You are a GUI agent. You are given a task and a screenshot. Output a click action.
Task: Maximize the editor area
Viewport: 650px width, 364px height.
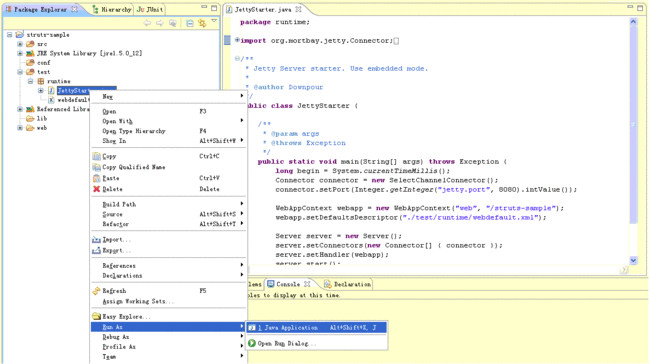click(640, 7)
